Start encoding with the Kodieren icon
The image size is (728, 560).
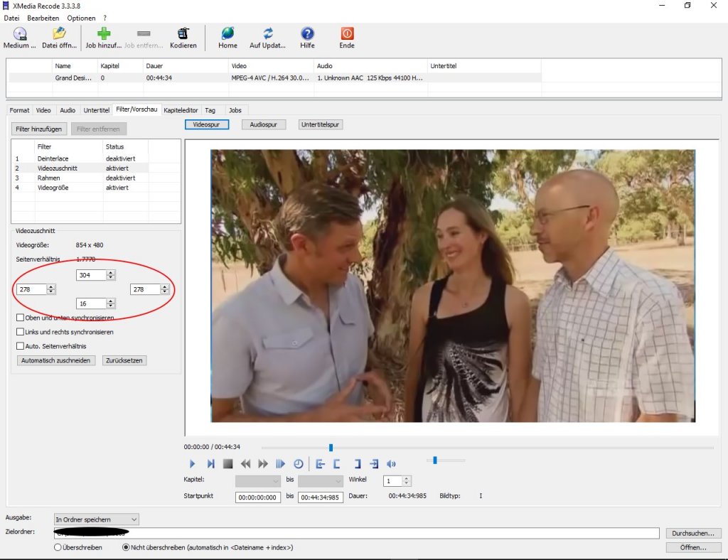coord(183,33)
